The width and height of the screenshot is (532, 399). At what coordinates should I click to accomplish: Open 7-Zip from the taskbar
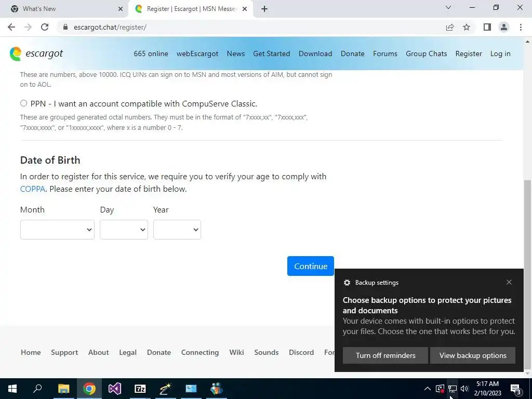coord(140,389)
